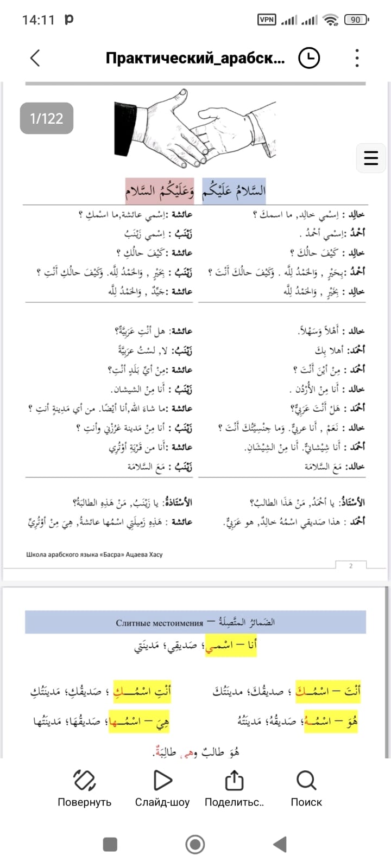This screenshot has width=391, height=868.
Task: Tap the Повернуть rotate icon
Action: pos(84,780)
